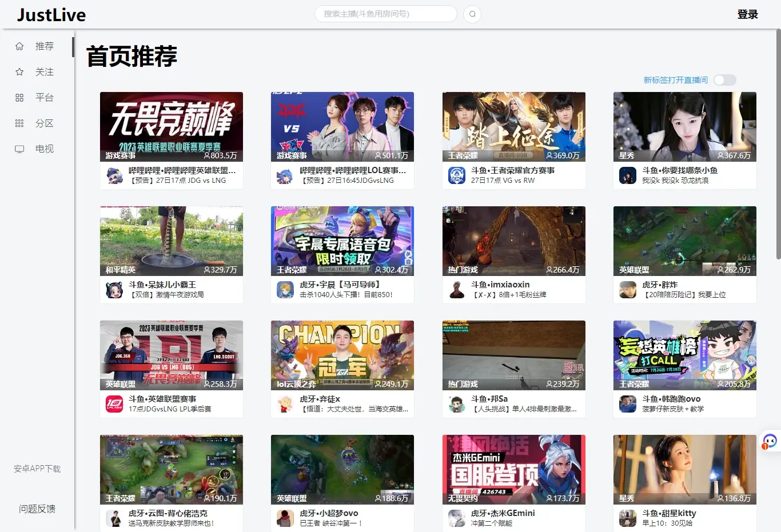
Task: Click the avatar beside 虎牙·宇晨
Action: point(285,290)
